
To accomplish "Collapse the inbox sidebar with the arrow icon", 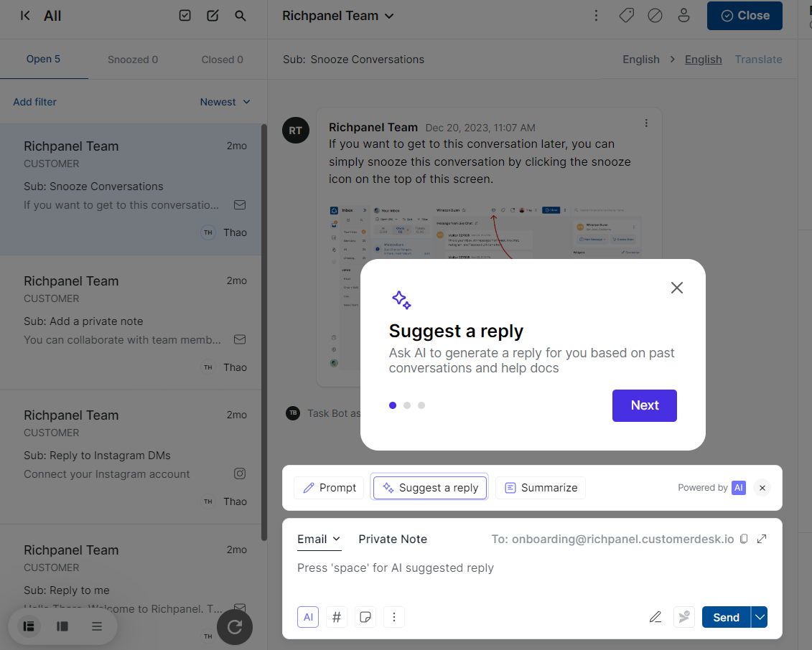I will [25, 16].
